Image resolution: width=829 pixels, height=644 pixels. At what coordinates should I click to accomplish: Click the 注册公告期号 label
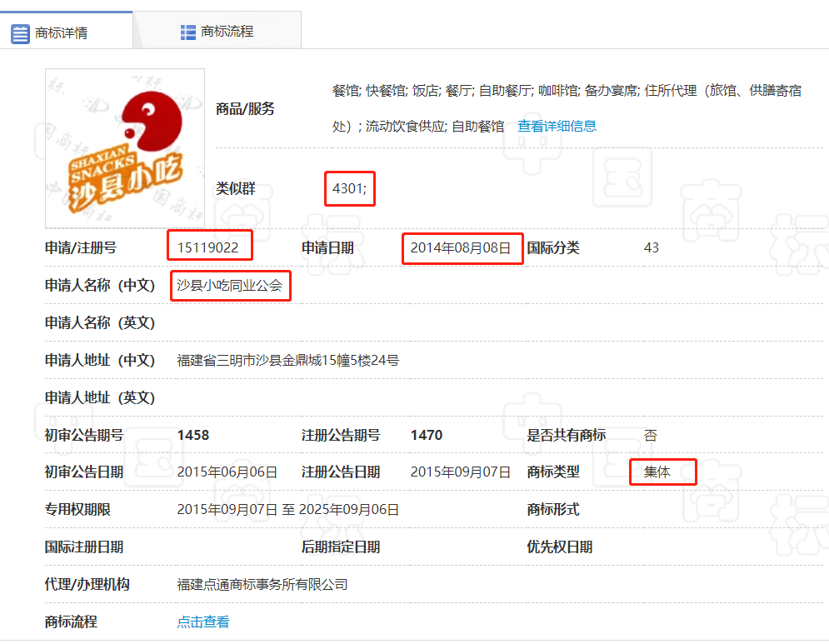click(341, 435)
